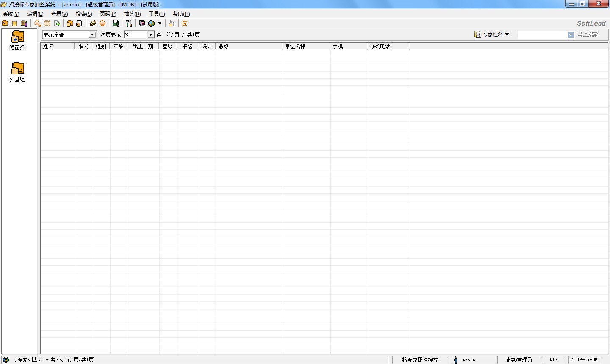
Task: Click the notepad toolbar icon
Action: point(15,24)
